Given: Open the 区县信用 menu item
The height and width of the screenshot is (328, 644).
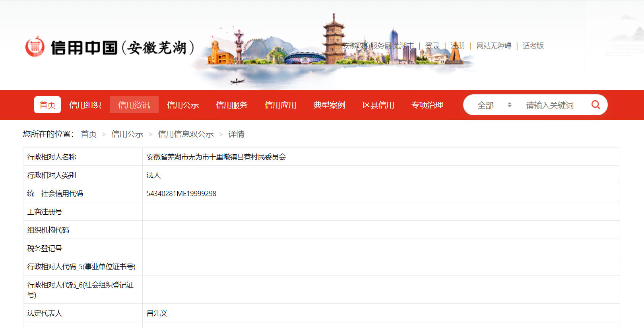Looking at the screenshot, I should tap(378, 105).
